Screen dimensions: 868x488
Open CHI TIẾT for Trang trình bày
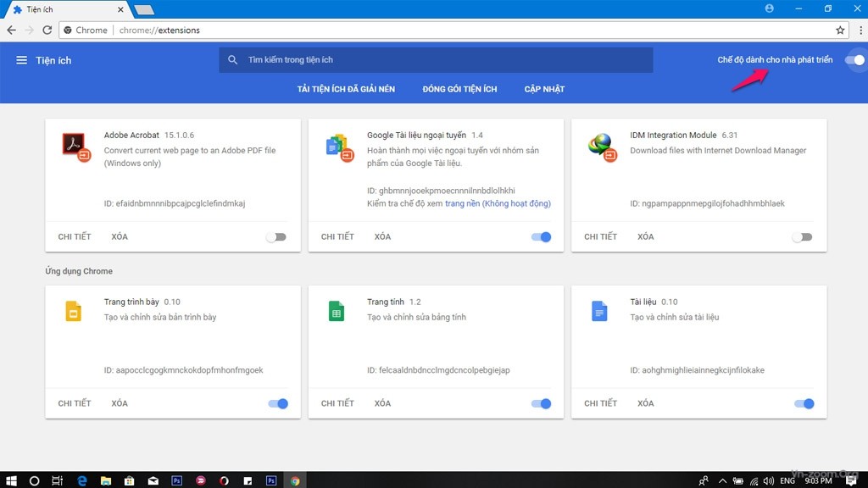tap(75, 403)
